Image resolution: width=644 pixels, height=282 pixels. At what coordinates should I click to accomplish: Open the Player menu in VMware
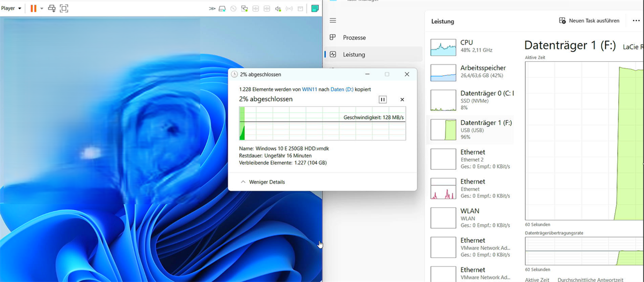11,9
